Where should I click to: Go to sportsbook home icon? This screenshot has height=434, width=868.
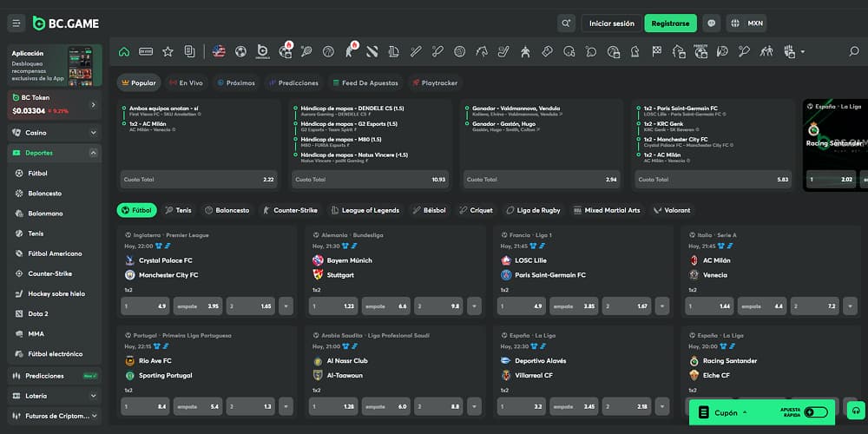tap(124, 51)
